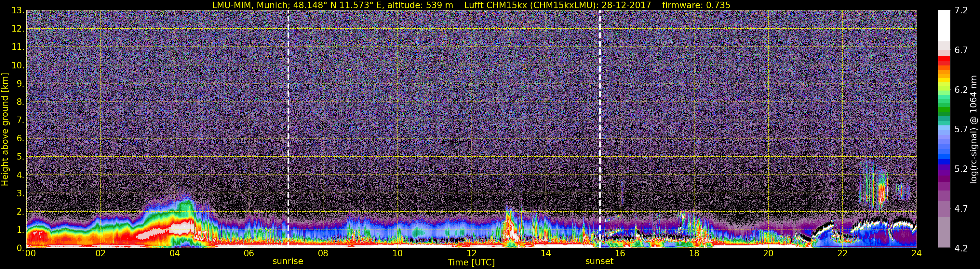Click the plot title with station info

tap(471, 5)
